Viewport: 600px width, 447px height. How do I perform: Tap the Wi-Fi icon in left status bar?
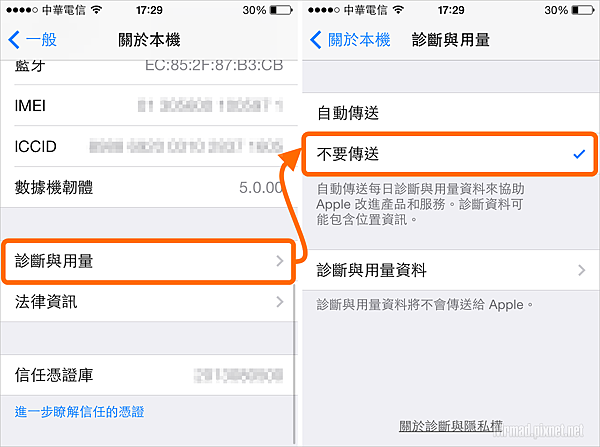(96, 10)
